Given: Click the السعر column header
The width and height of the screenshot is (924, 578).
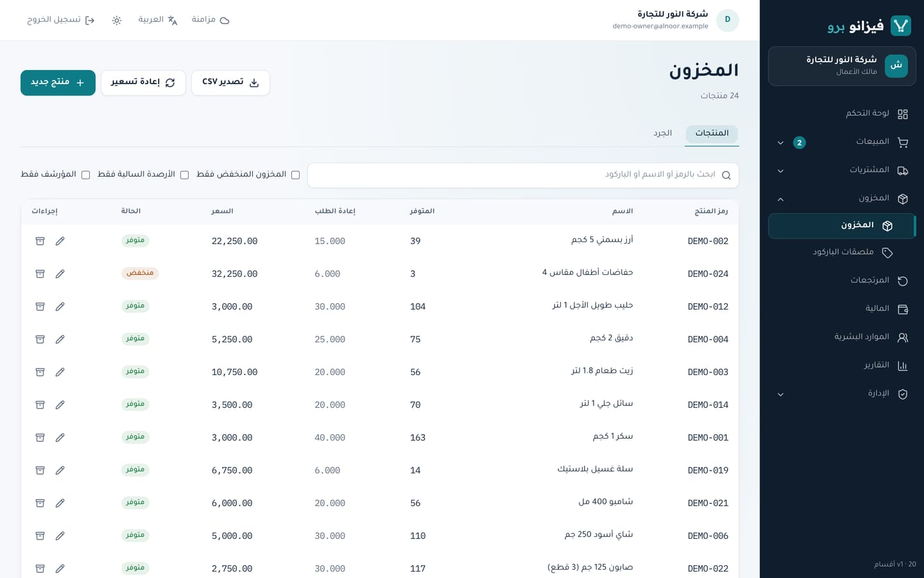Looking at the screenshot, I should (x=223, y=211).
